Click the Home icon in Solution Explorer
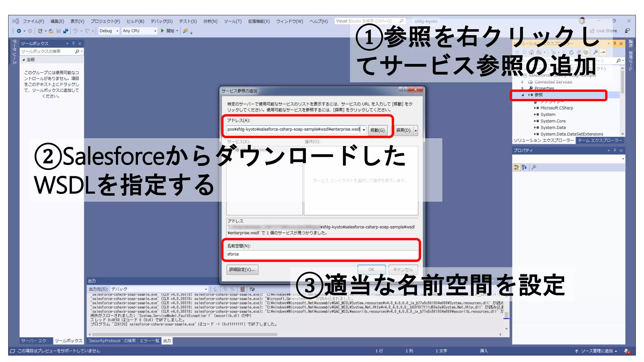The height and width of the screenshot is (362, 644). (531, 52)
